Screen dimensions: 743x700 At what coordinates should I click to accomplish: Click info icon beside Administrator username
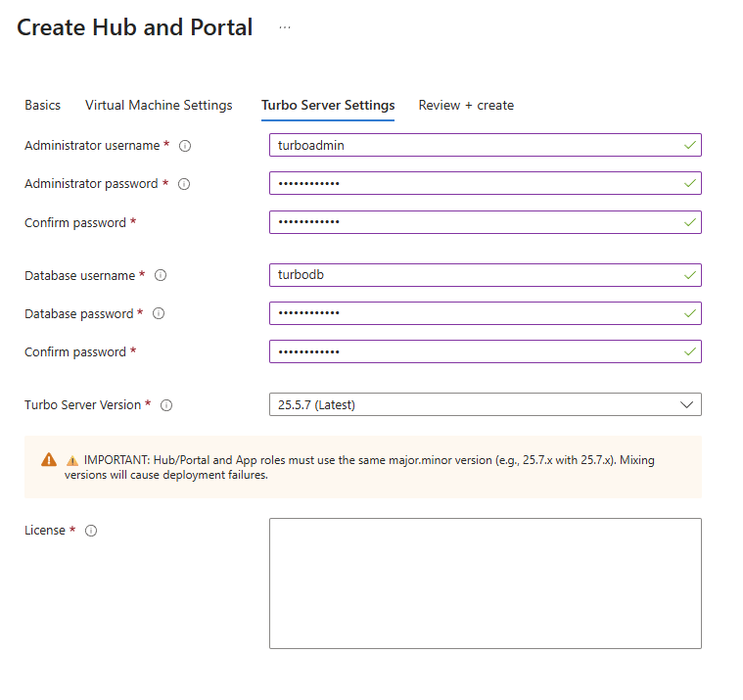(185, 146)
